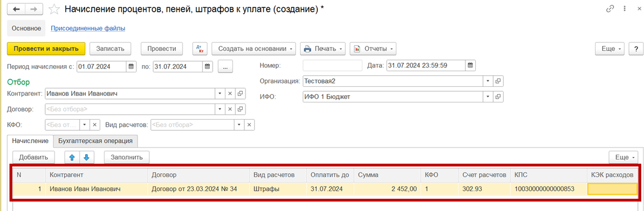Open ИФО record with open icon
This screenshot has width=644, height=211.
(498, 97)
